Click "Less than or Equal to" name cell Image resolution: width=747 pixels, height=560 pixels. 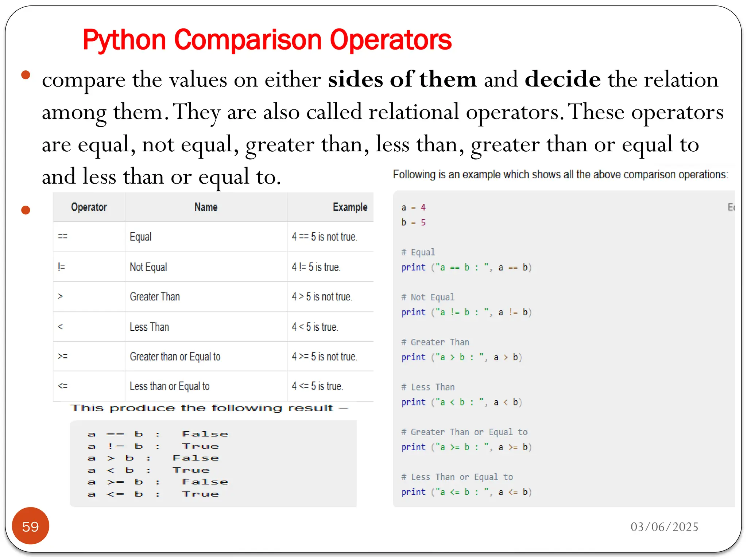(x=206, y=386)
